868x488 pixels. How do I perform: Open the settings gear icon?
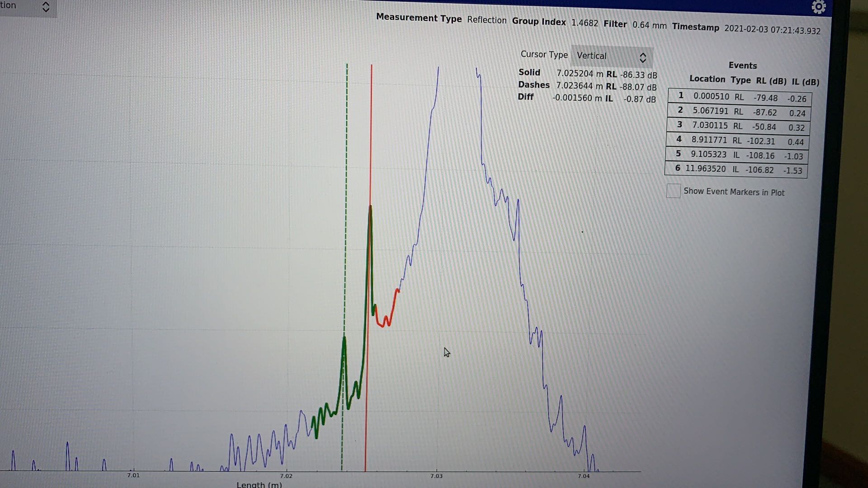(x=818, y=7)
